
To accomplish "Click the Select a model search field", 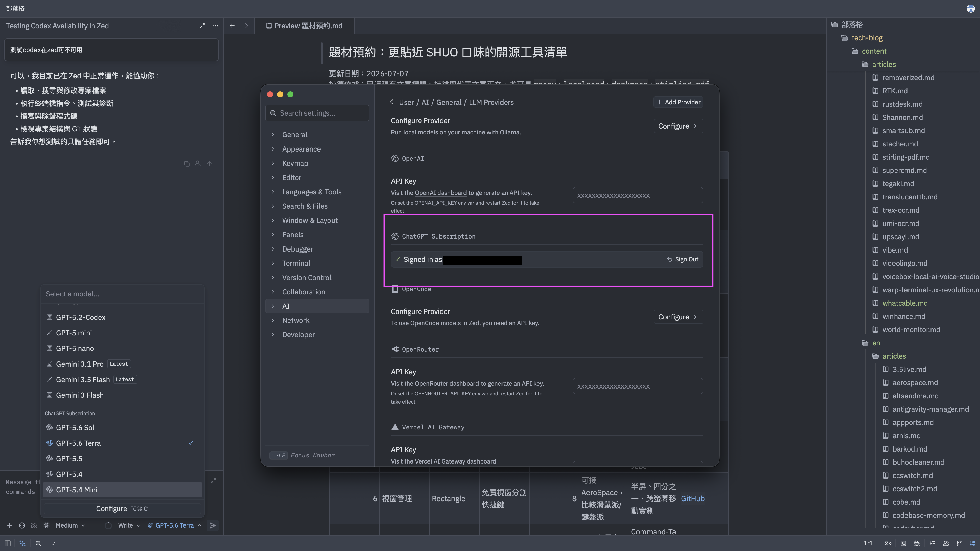I will pyautogui.click(x=122, y=294).
